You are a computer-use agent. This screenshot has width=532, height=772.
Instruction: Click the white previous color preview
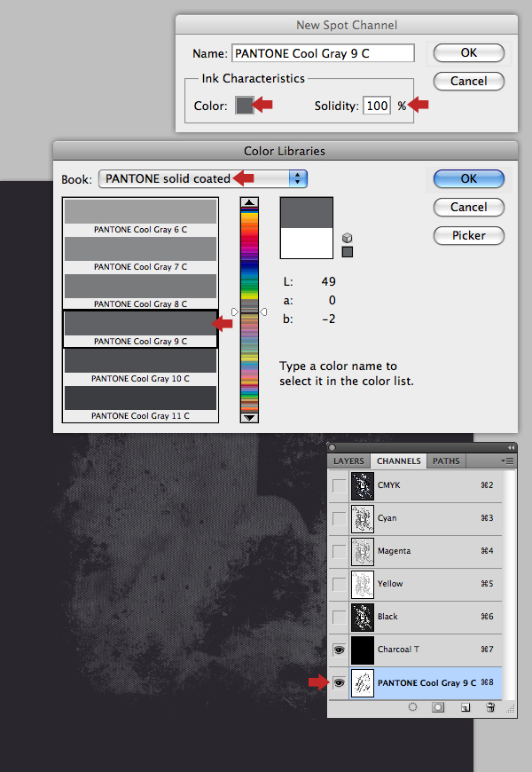coord(307,243)
